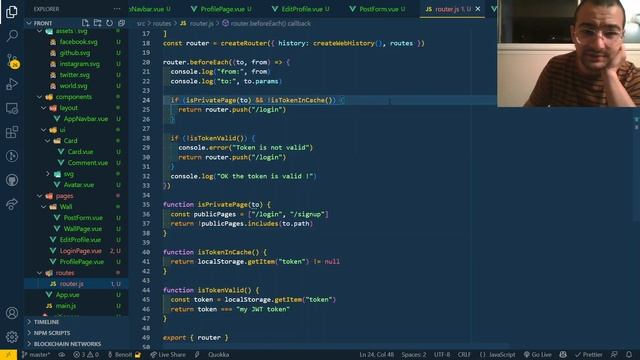Screen dimensions: 640x360
Task: Click the UTF-8 encoding selector
Action: [x=442, y=355]
